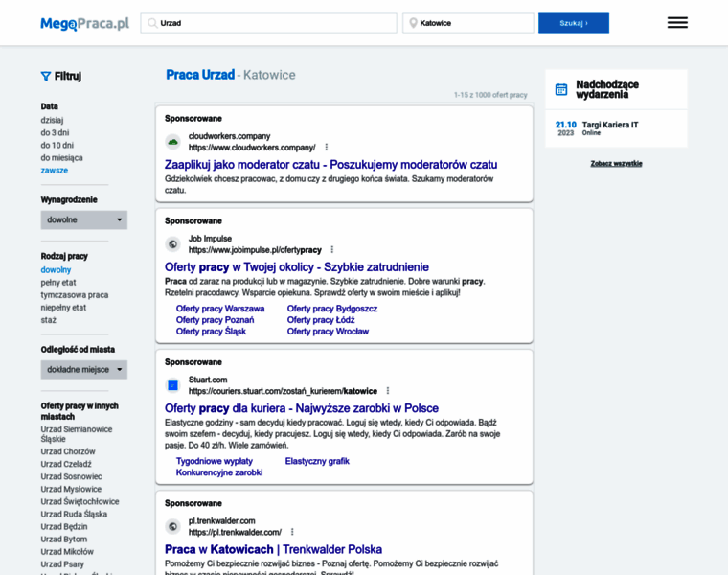
Task: Open Urzad Będzin offers
Action: pos(64,527)
